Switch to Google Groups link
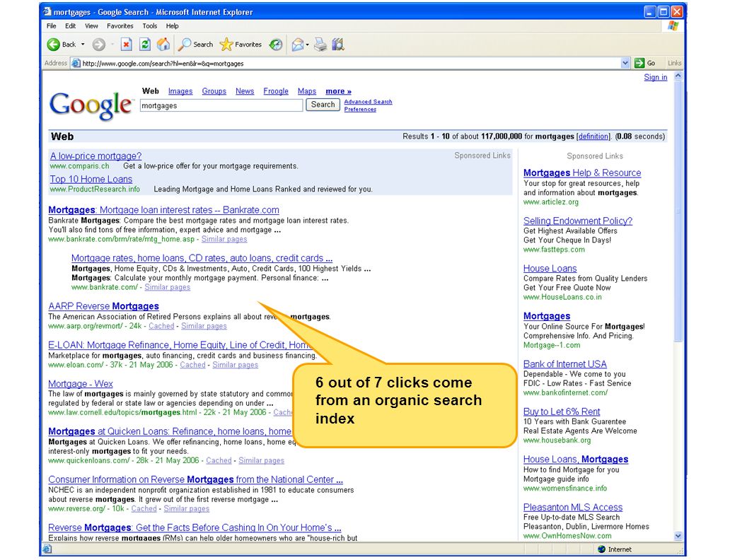The width and height of the screenshot is (747, 560). tap(214, 91)
